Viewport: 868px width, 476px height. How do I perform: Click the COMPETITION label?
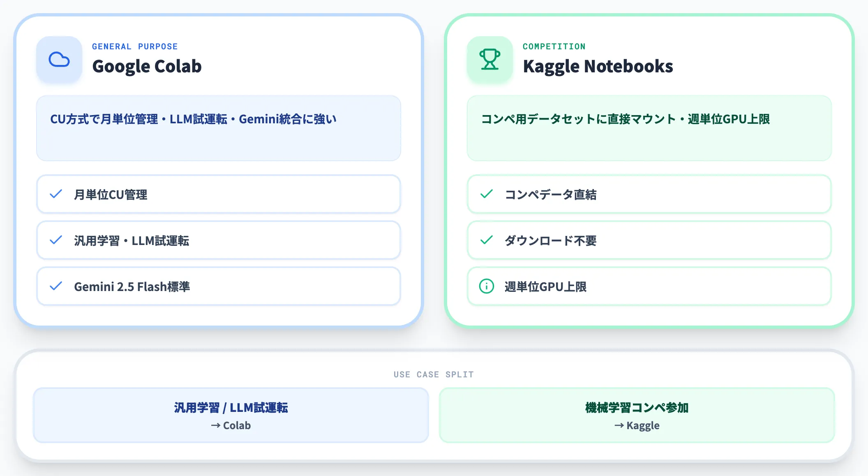pos(554,46)
